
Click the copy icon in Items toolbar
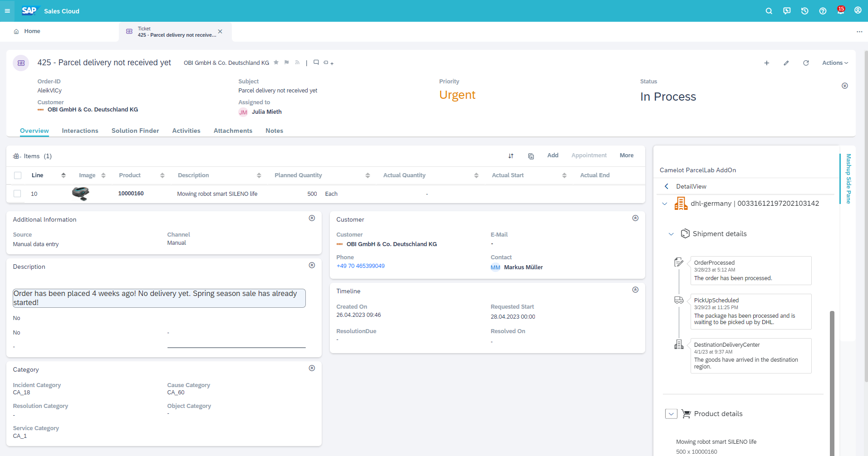(x=531, y=156)
